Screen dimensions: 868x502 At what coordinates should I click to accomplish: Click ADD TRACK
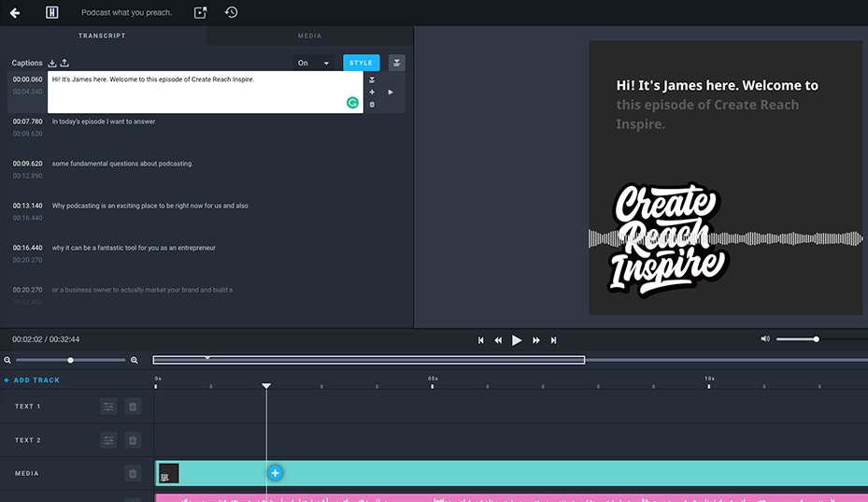(32, 380)
